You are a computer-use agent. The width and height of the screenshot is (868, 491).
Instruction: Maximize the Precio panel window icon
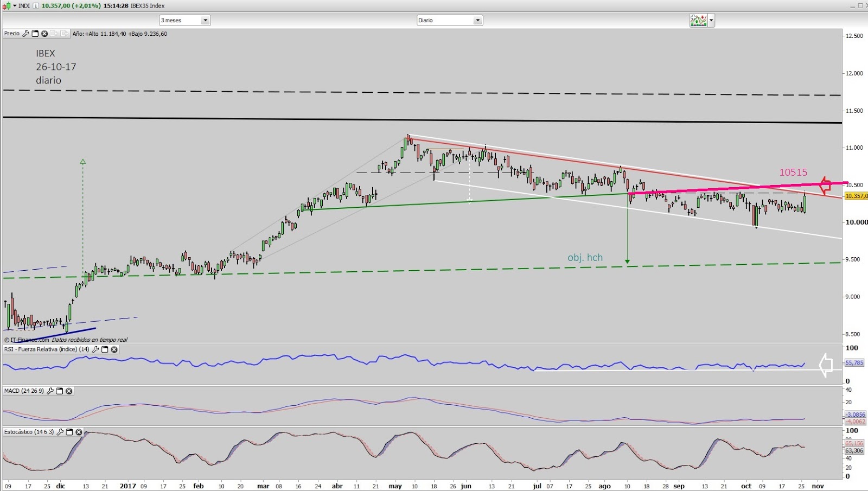click(35, 34)
